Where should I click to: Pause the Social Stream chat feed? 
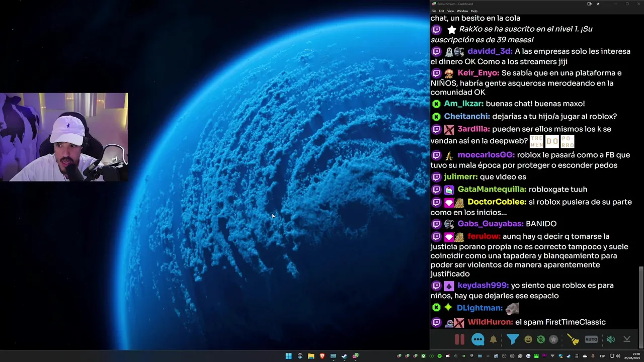point(459,339)
